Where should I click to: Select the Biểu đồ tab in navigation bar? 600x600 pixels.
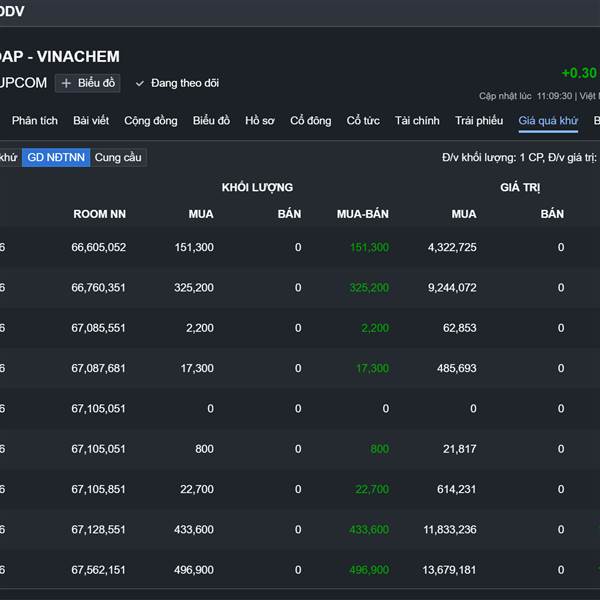211,121
